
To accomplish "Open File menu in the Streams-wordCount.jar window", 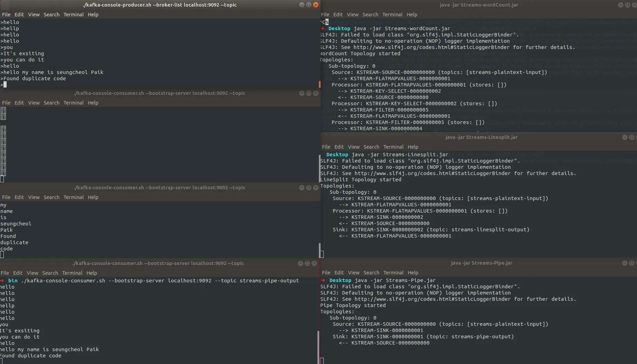I will (325, 15).
